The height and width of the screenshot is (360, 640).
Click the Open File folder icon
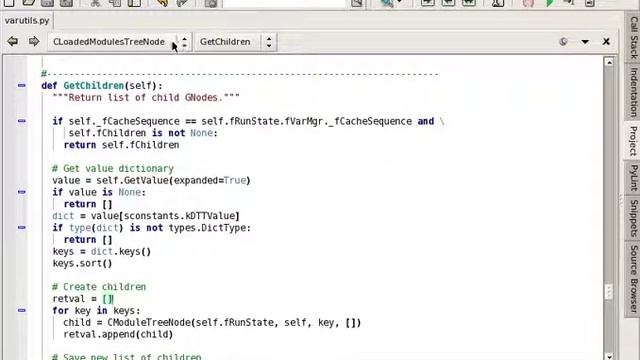click(29, 3)
